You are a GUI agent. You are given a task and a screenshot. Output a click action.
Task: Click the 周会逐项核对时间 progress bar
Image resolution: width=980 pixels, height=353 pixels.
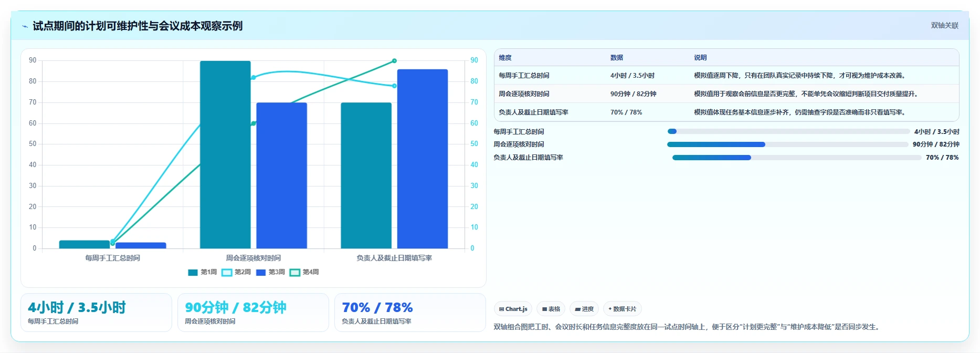(787, 144)
